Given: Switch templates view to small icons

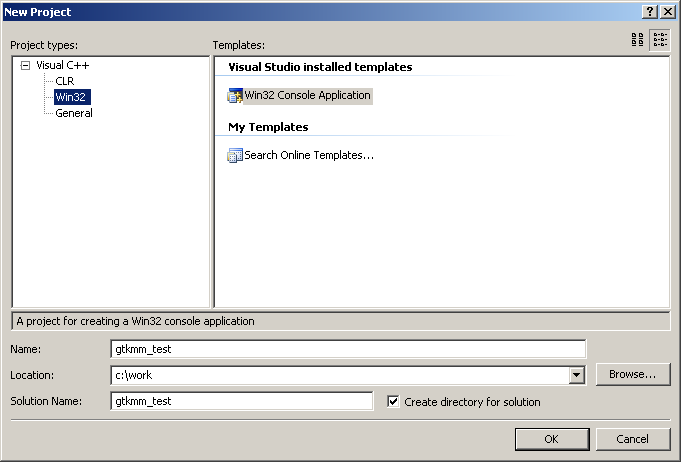Looking at the screenshot, I should click(660, 40).
